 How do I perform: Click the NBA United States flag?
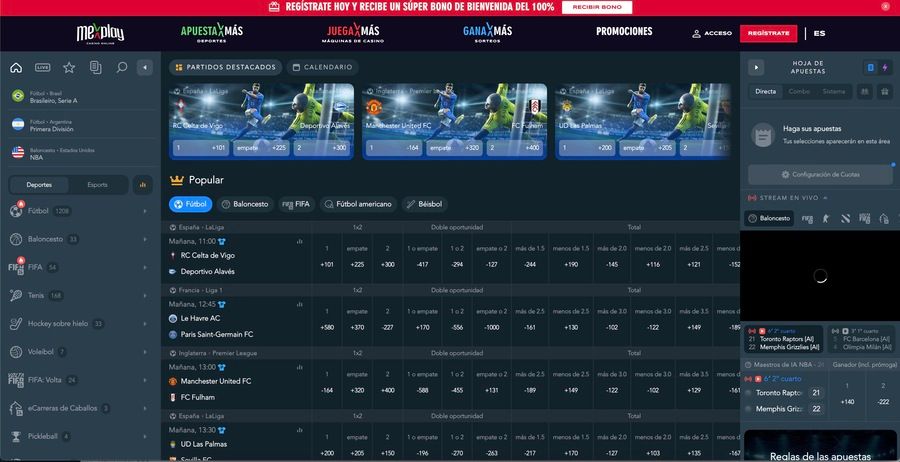pos(18,153)
